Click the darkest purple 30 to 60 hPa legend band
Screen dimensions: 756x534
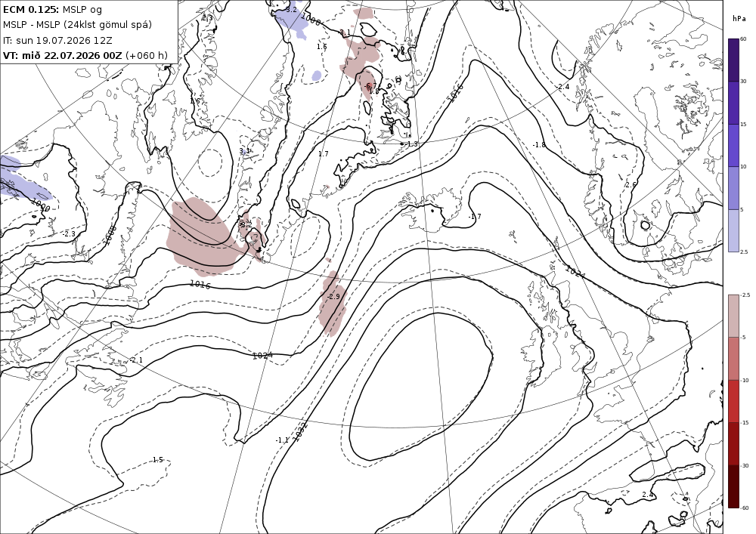pos(733,60)
